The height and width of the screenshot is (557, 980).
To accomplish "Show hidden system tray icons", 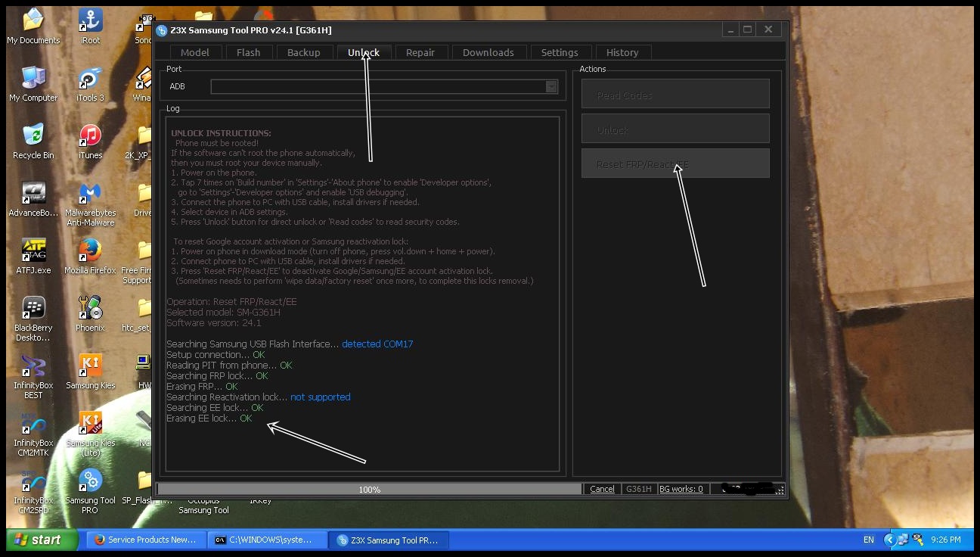I will pos(890,540).
